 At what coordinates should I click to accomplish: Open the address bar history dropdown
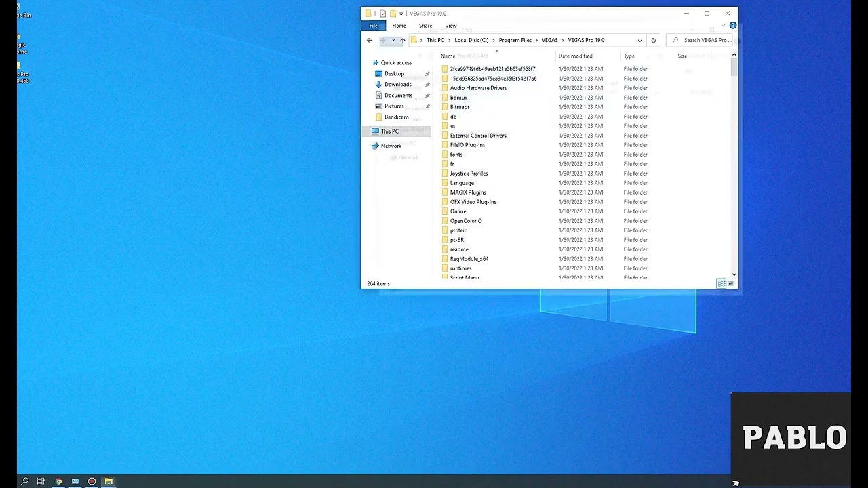coord(639,40)
